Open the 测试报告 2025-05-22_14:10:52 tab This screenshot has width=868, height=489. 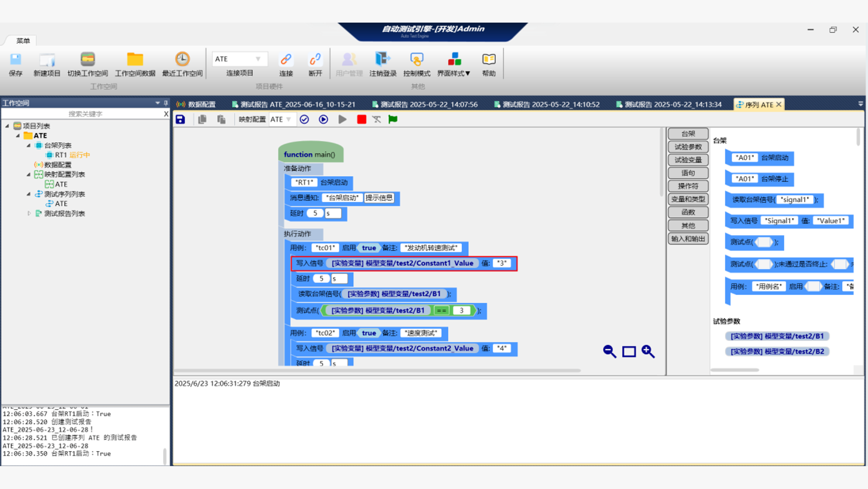coord(547,105)
